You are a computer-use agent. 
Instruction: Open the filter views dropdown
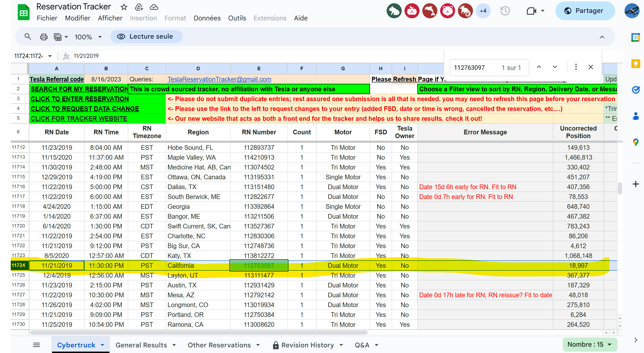[61, 37]
